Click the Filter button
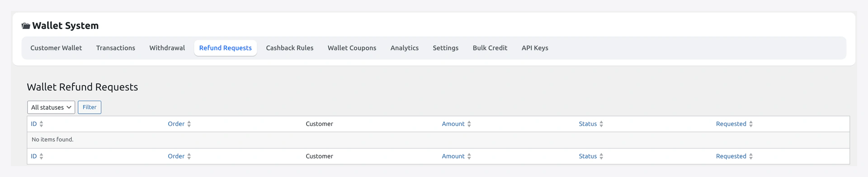The width and height of the screenshot is (868, 177). coord(90,107)
